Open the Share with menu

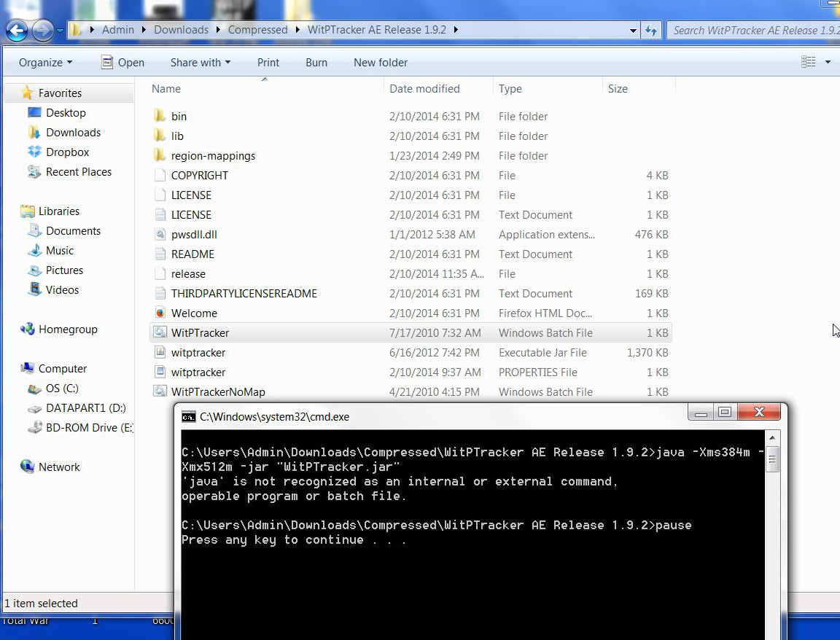click(201, 63)
